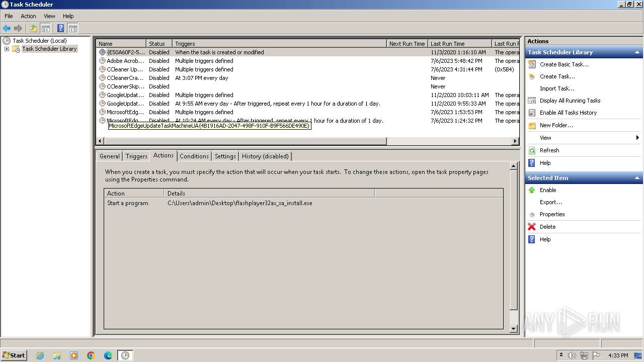Click the green Enable arrow icon

point(532,190)
